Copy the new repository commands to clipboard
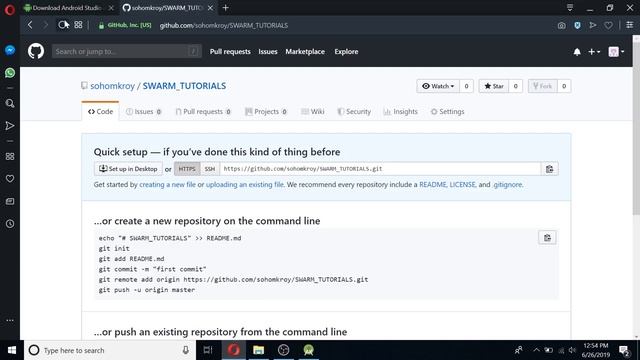The height and width of the screenshot is (360, 640). point(547,238)
